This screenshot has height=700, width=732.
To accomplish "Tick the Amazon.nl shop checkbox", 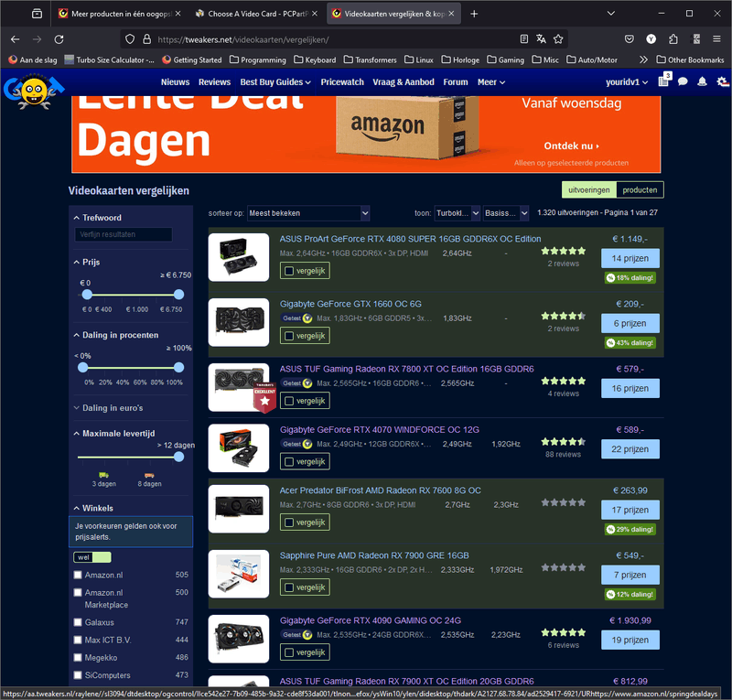I will [78, 575].
